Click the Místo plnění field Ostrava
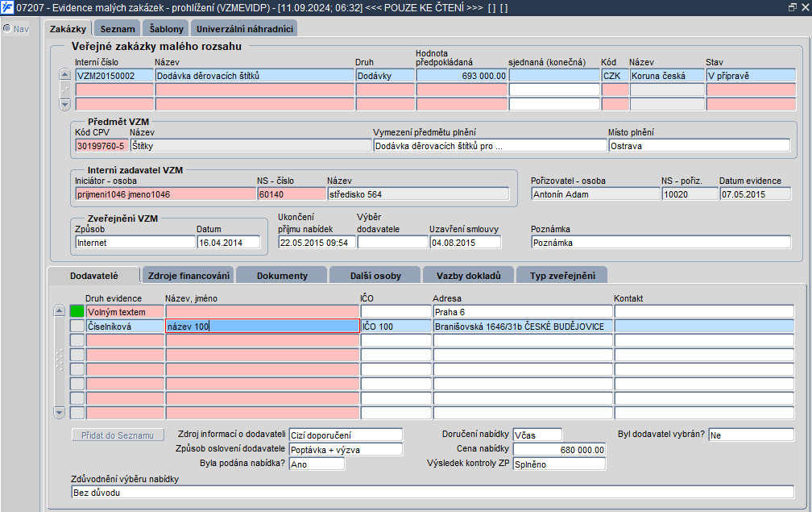 coord(699,146)
